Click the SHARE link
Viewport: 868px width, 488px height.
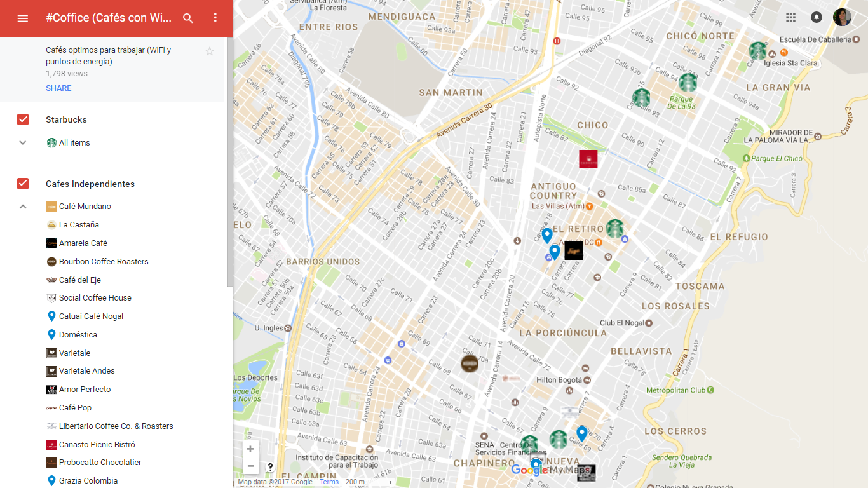click(58, 88)
